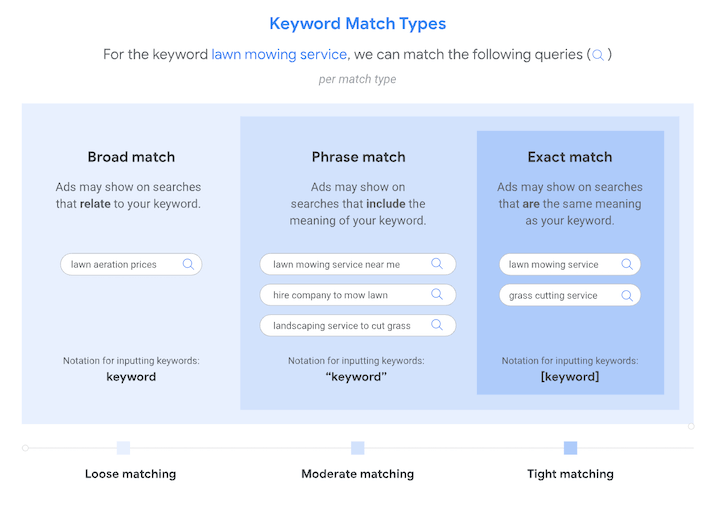Click search icon in lawn mowing service near me
720x509 pixels.
coord(437,264)
